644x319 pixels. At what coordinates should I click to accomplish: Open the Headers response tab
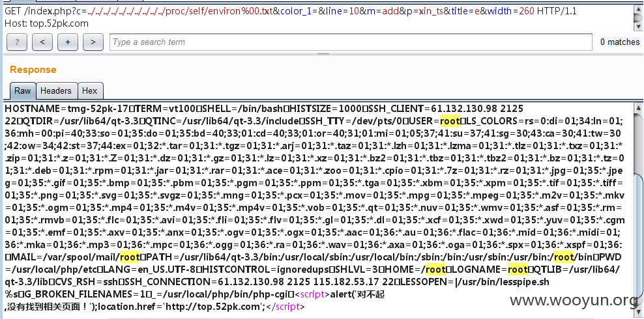(x=56, y=90)
